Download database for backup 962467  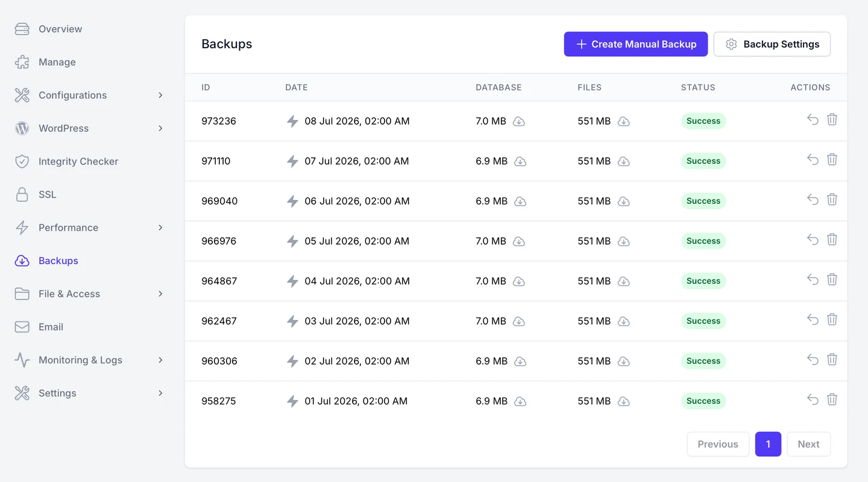coord(518,321)
